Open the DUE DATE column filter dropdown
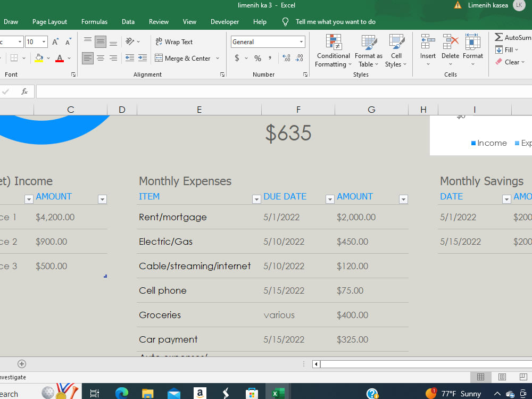This screenshot has height=399, width=532. click(330, 199)
